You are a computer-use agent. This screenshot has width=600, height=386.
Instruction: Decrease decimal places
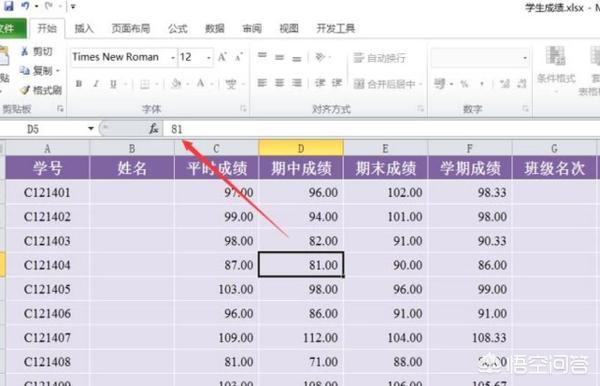click(522, 84)
